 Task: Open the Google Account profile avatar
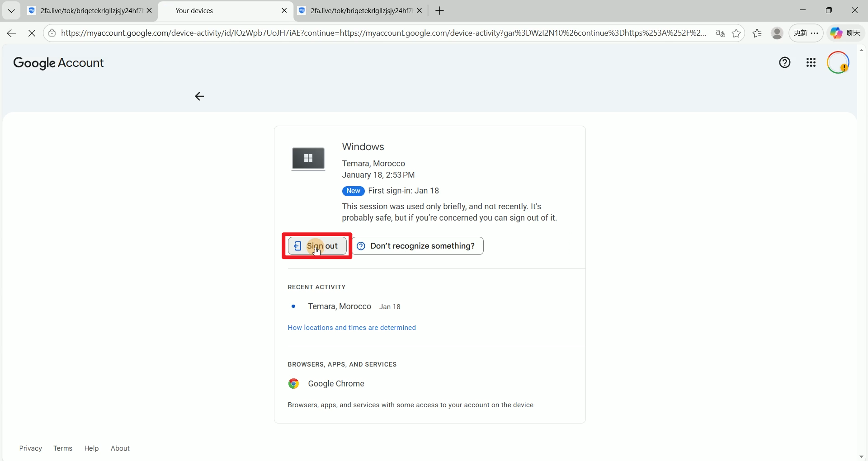click(838, 63)
